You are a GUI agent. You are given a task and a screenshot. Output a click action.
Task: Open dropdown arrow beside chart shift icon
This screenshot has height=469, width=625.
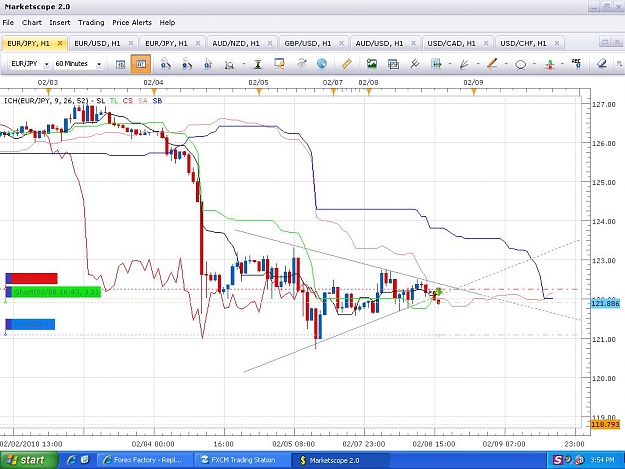click(450, 64)
